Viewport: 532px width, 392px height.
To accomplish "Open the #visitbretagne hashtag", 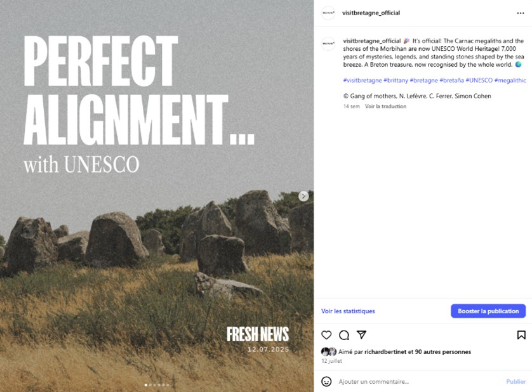I will tap(362, 81).
